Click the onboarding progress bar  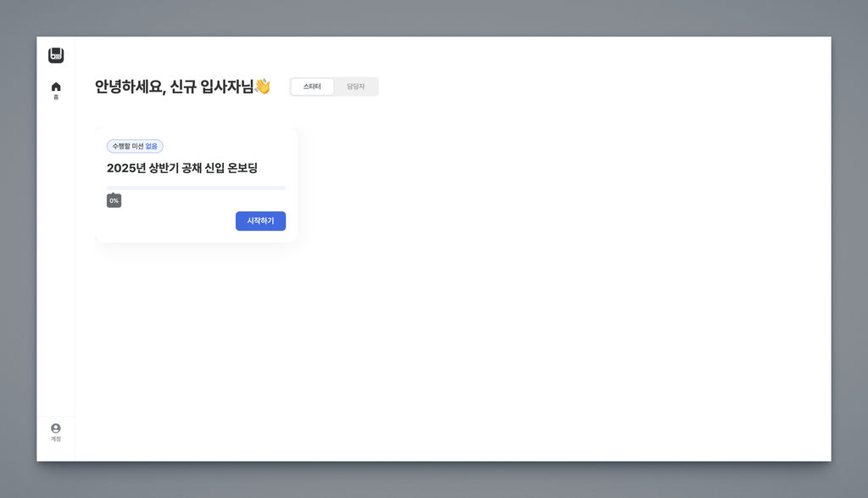(197, 187)
